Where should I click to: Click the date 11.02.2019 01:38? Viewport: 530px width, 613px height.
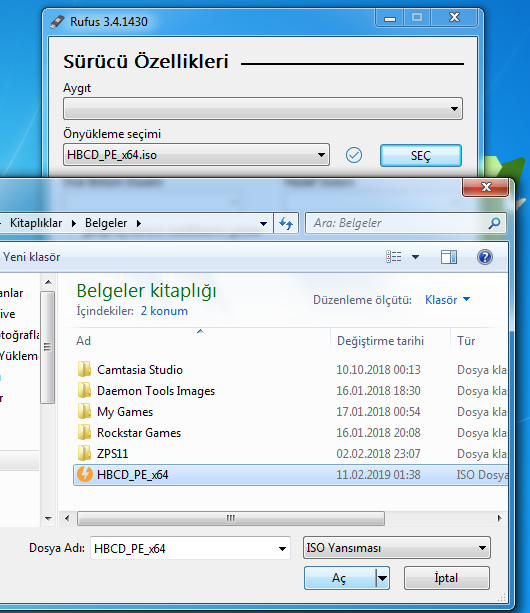coord(378,475)
